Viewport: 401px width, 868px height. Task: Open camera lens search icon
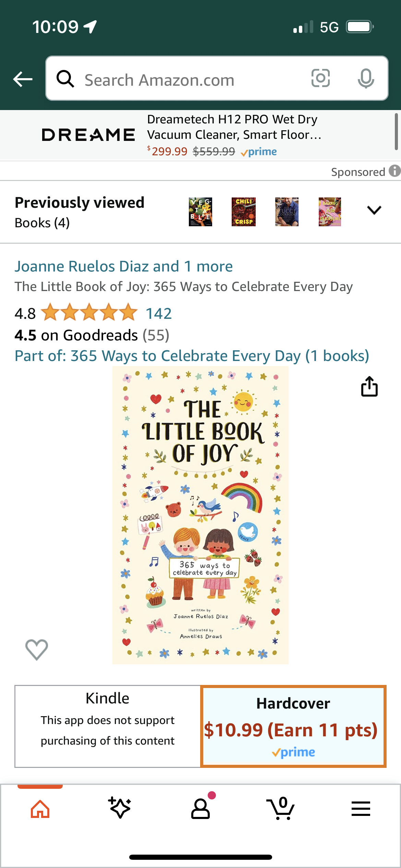[320, 78]
